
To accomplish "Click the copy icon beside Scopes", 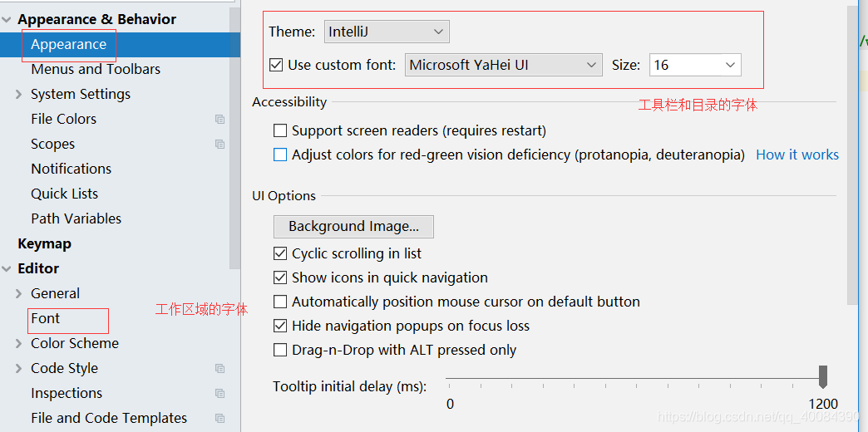I will click(219, 144).
